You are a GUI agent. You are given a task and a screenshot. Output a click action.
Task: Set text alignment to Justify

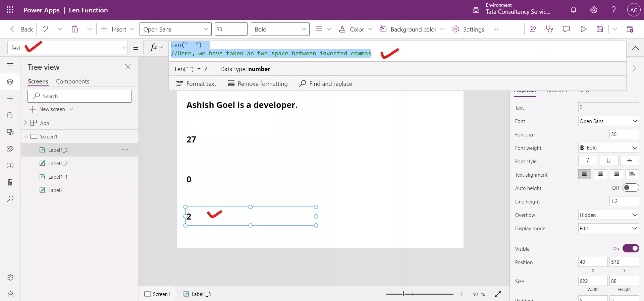tap(632, 174)
